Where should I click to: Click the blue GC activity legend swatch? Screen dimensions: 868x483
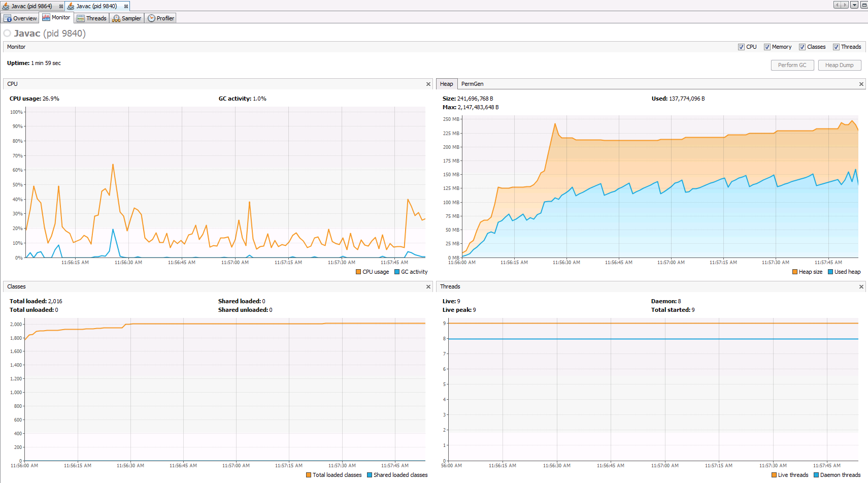click(x=397, y=272)
